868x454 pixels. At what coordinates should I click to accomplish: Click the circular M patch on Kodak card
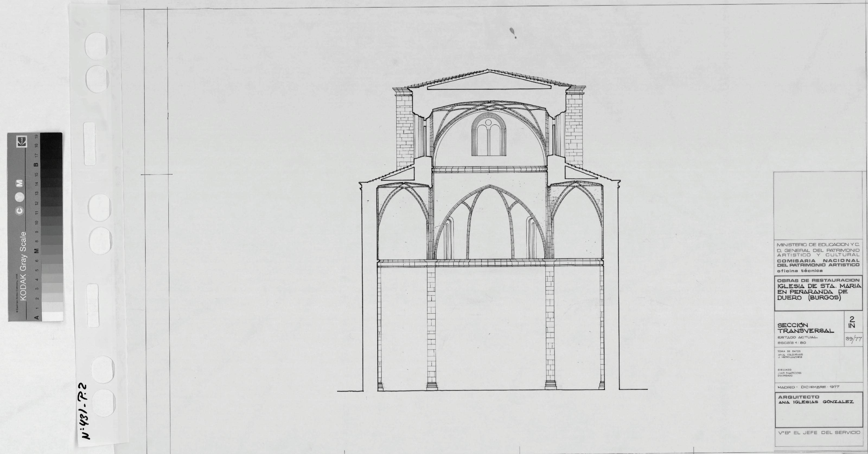pyautogui.click(x=20, y=183)
